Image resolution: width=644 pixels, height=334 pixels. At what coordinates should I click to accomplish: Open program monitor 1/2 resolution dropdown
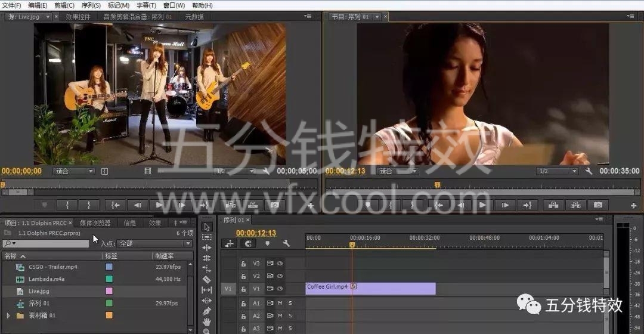point(557,171)
